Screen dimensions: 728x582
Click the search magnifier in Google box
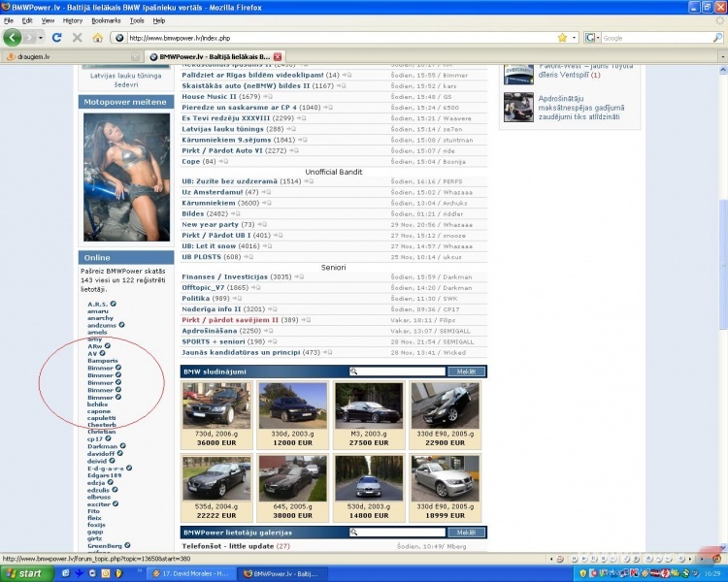[717, 38]
